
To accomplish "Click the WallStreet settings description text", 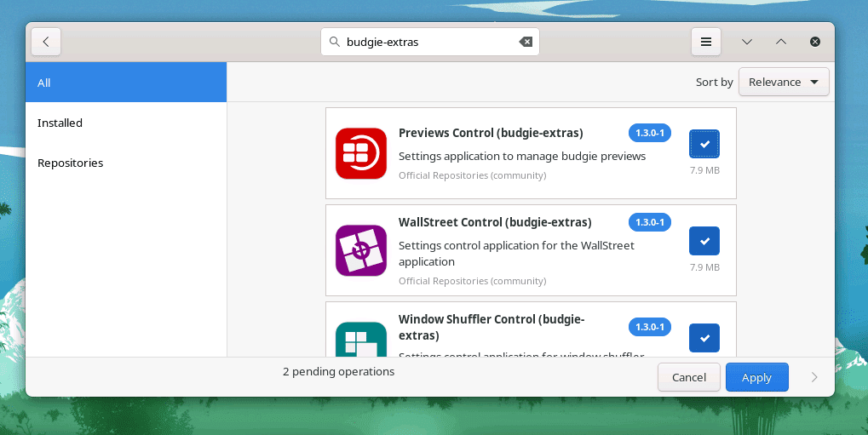I will click(516, 254).
